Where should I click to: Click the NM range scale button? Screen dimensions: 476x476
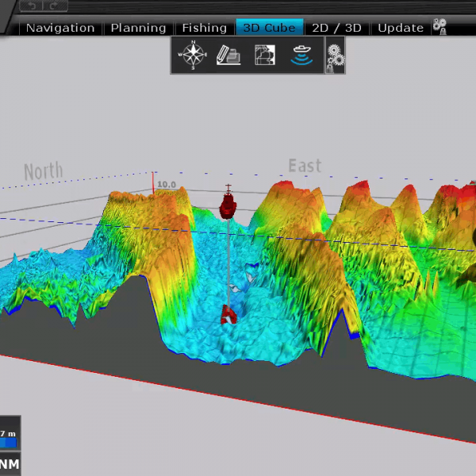(x=10, y=464)
